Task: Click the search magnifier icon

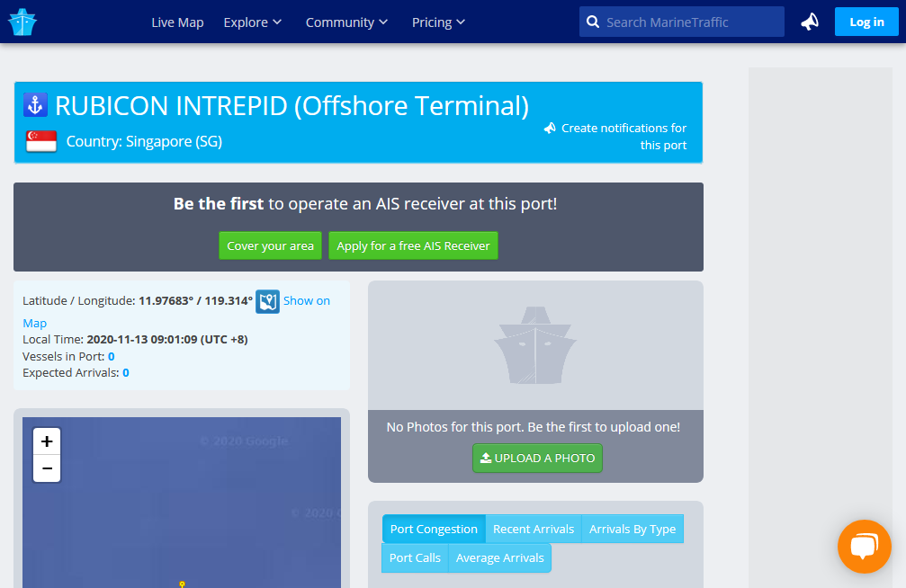Action: tap(593, 22)
